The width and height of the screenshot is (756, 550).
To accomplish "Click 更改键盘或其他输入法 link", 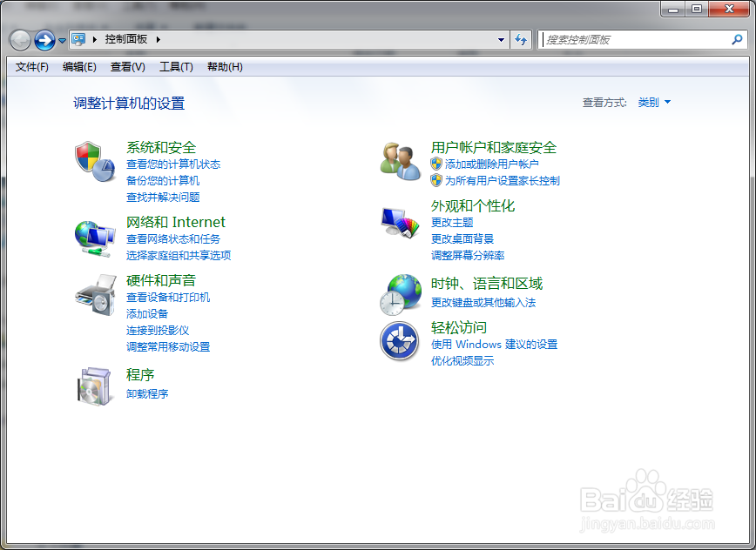I will coord(483,303).
